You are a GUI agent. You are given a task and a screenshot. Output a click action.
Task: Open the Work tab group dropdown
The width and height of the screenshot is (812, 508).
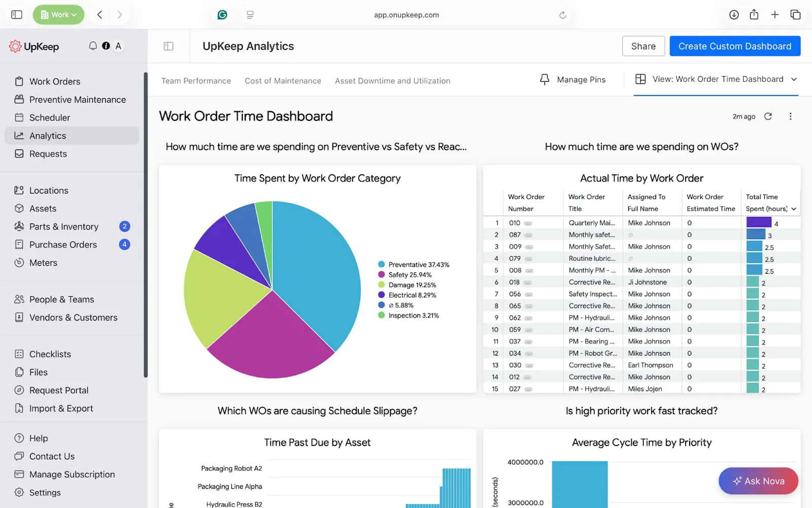coord(58,15)
